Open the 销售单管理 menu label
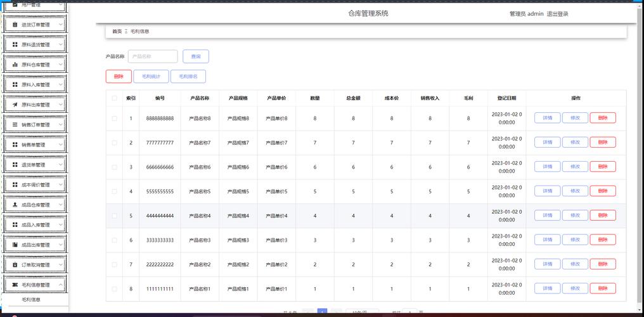 tap(33, 145)
